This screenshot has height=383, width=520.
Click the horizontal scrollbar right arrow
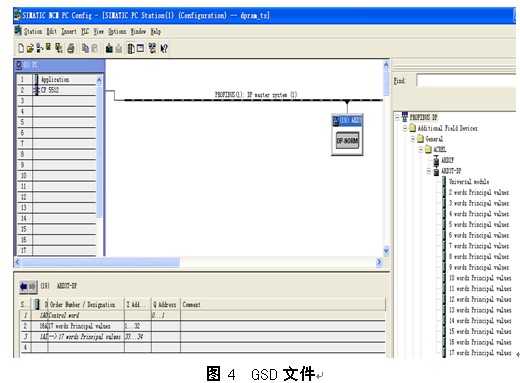379,262
